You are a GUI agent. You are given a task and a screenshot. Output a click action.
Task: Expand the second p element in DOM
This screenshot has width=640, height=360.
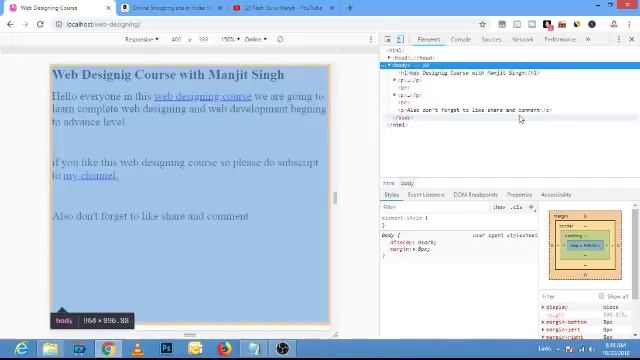coord(394,95)
